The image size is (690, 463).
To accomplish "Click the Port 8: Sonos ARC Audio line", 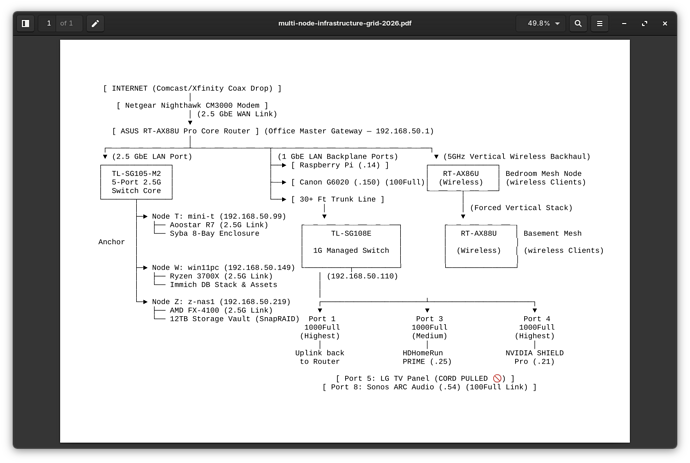I will (x=429, y=387).
